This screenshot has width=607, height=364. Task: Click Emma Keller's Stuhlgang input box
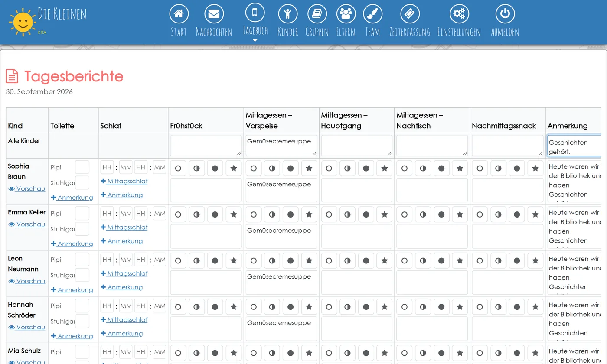(82, 229)
